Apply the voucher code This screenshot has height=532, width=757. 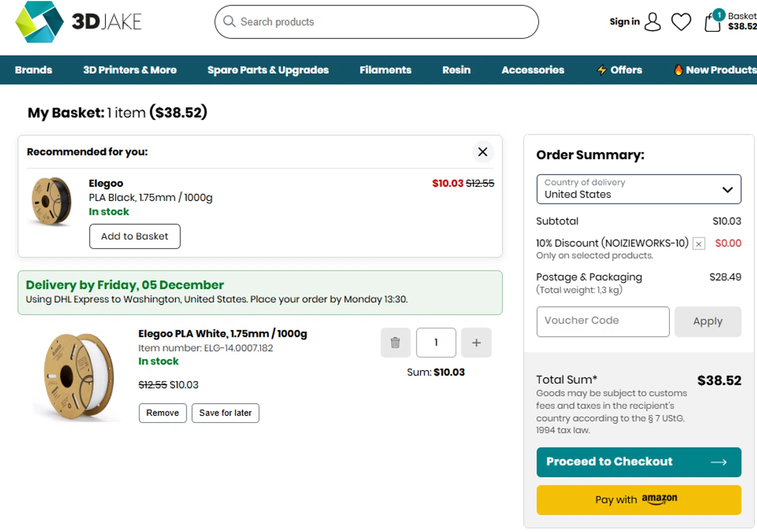point(708,322)
